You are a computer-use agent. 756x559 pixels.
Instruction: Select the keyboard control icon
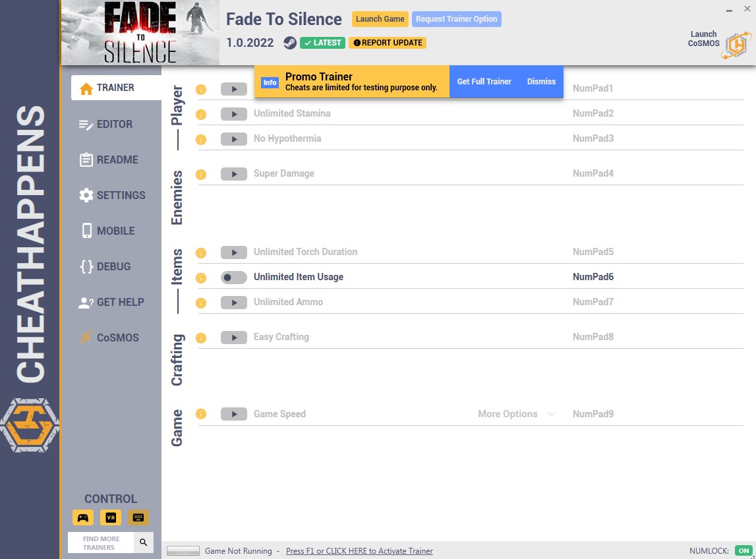138,517
